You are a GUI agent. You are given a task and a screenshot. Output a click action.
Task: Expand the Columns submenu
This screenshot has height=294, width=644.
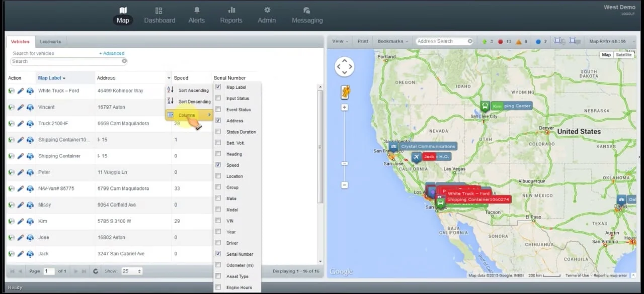click(x=189, y=115)
